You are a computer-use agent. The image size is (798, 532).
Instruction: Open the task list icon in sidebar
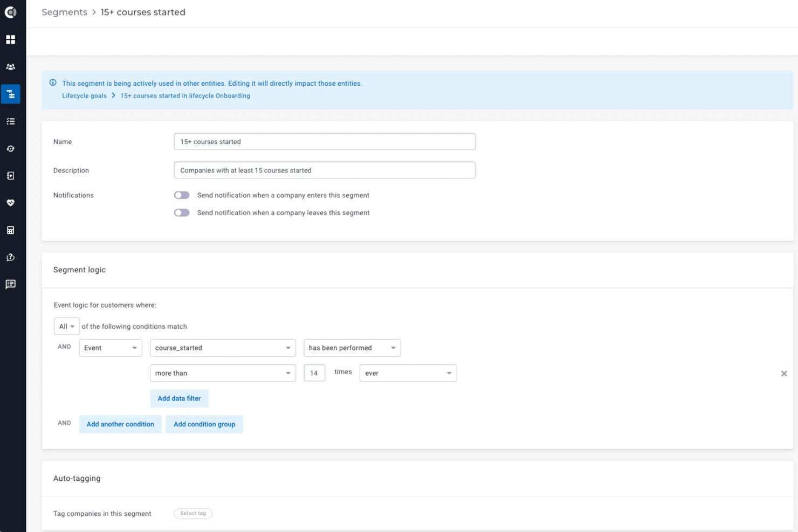click(11, 121)
